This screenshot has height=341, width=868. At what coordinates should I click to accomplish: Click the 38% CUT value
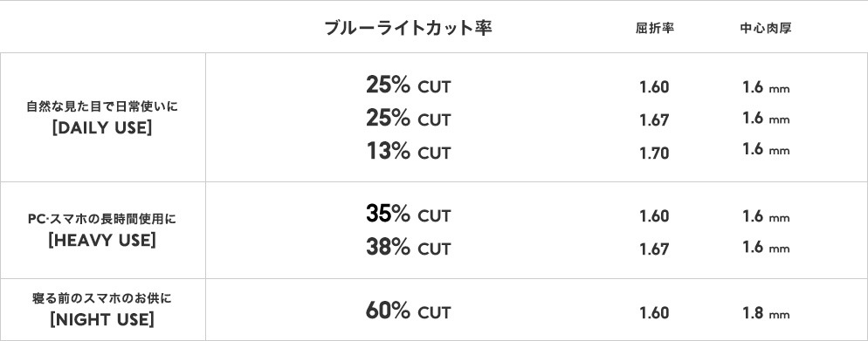point(409,247)
